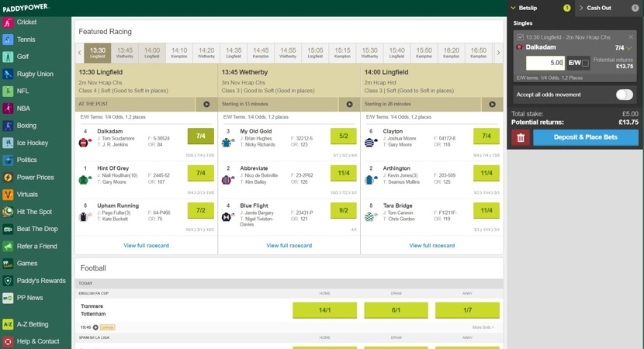This screenshot has width=644, height=349.
Task: Bet on Clayton at 7/4
Action: [x=486, y=136]
